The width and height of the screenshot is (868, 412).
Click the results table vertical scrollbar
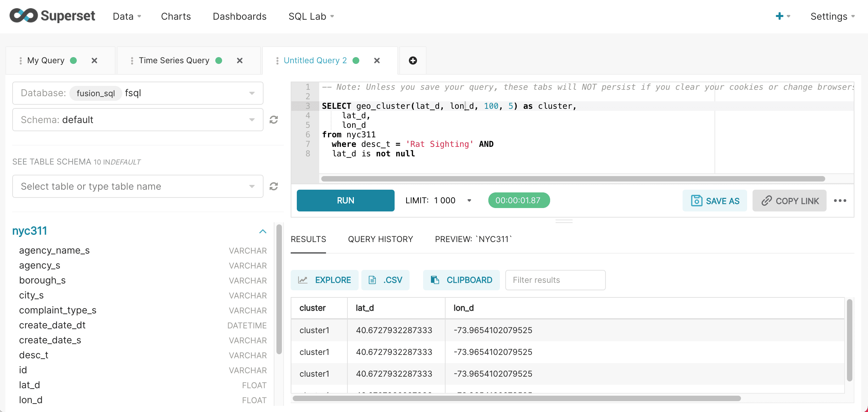point(850,340)
